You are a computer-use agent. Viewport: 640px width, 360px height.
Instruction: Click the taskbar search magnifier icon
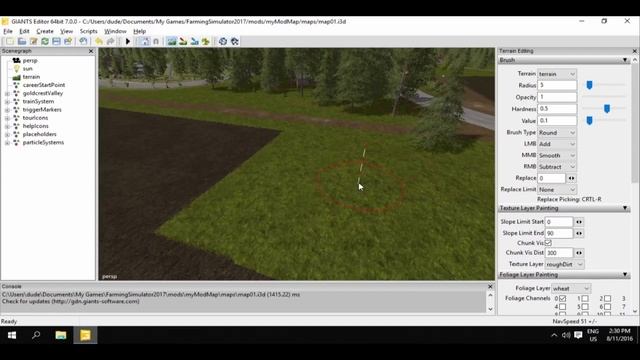click(x=36, y=335)
